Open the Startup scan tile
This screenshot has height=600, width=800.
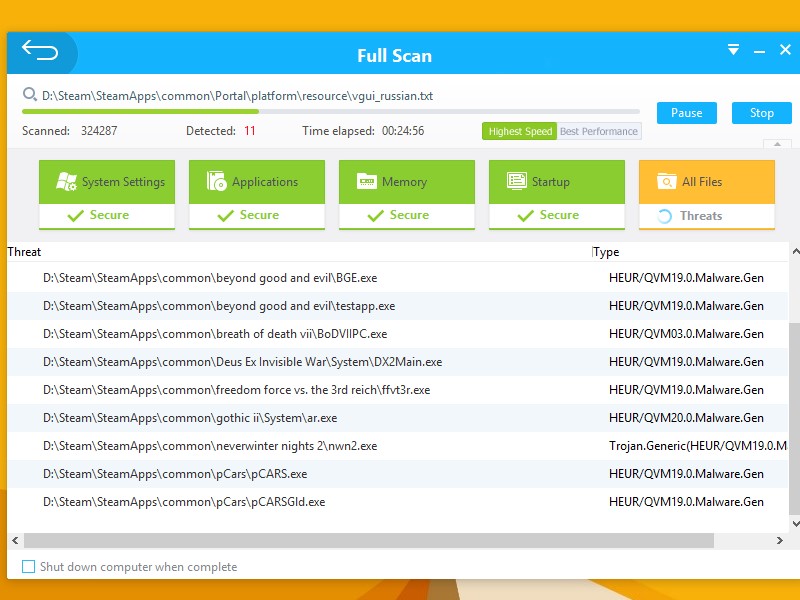point(557,194)
